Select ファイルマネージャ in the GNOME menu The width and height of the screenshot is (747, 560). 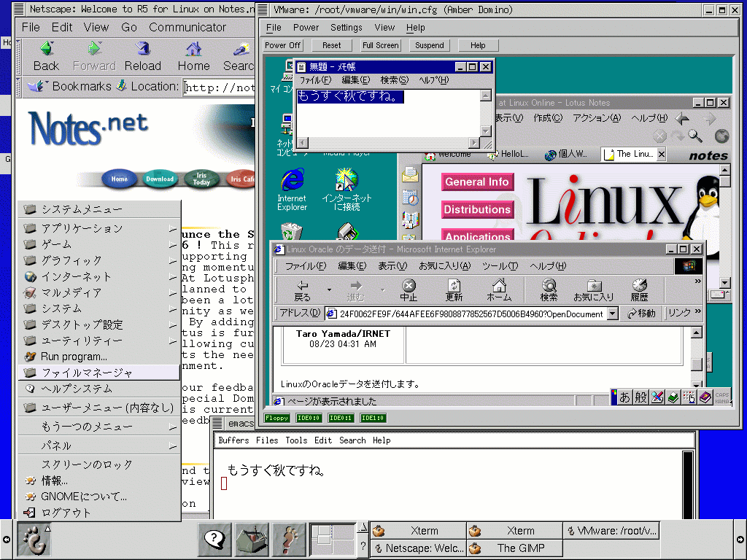click(99, 373)
